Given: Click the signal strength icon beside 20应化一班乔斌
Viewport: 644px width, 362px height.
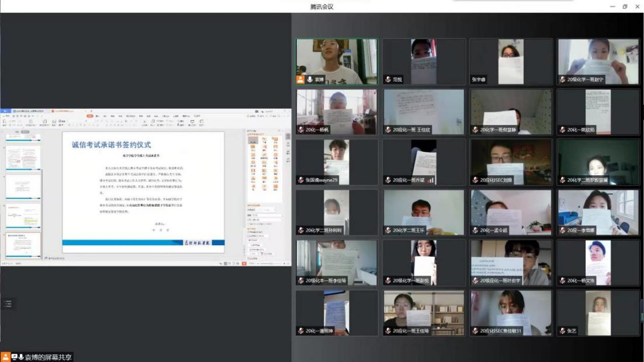Looking at the screenshot, I should click(431, 180).
